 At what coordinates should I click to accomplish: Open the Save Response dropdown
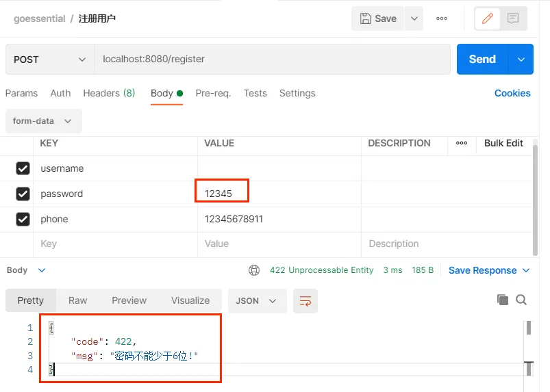coord(489,270)
